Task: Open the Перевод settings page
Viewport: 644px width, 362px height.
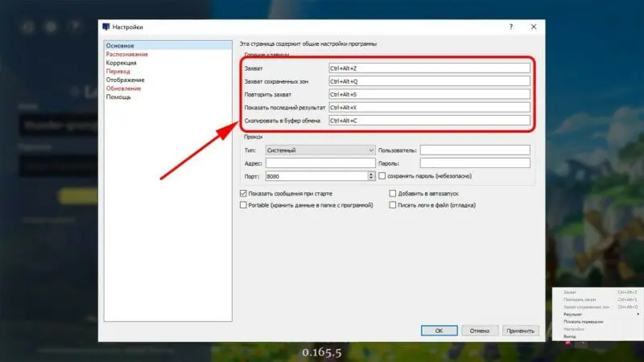Action: coord(118,71)
